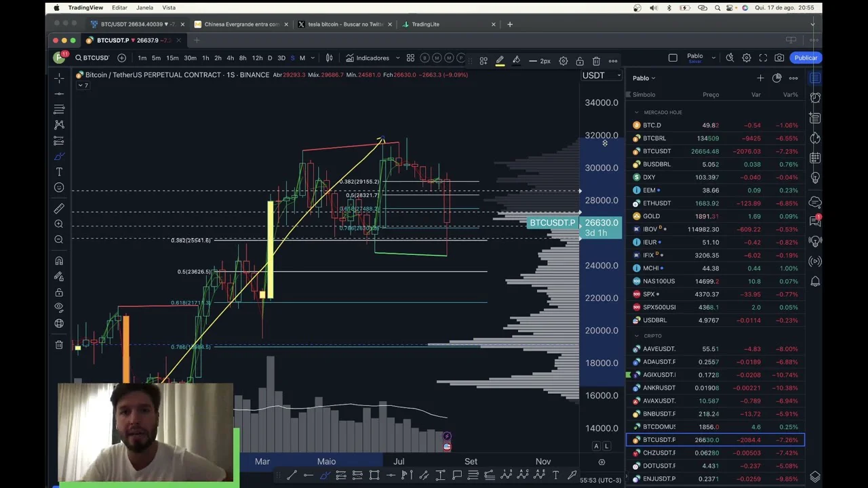Viewport: 868px width, 488px height.
Task: Open the pattern drawing tools
Action: coord(59,125)
